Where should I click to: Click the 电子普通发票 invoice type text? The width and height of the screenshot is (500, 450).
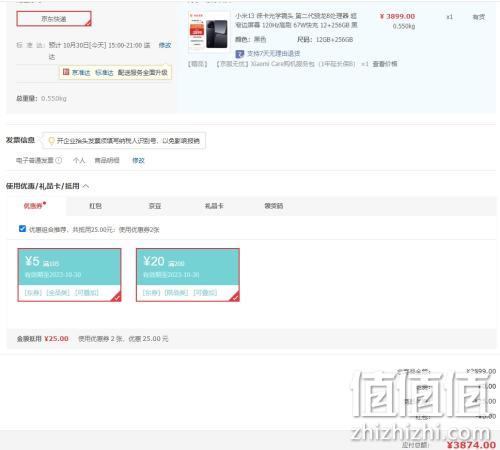point(35,160)
